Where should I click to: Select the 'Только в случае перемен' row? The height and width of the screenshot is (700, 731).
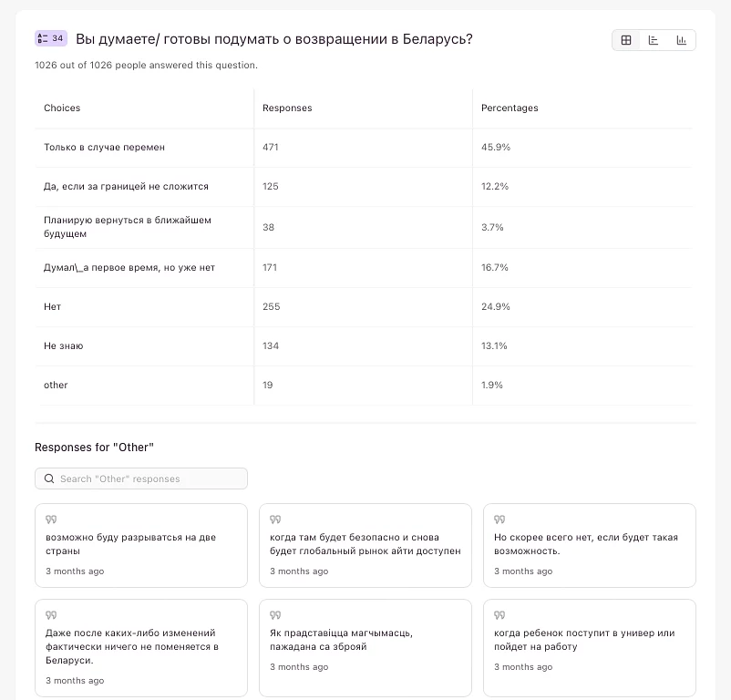104,147
